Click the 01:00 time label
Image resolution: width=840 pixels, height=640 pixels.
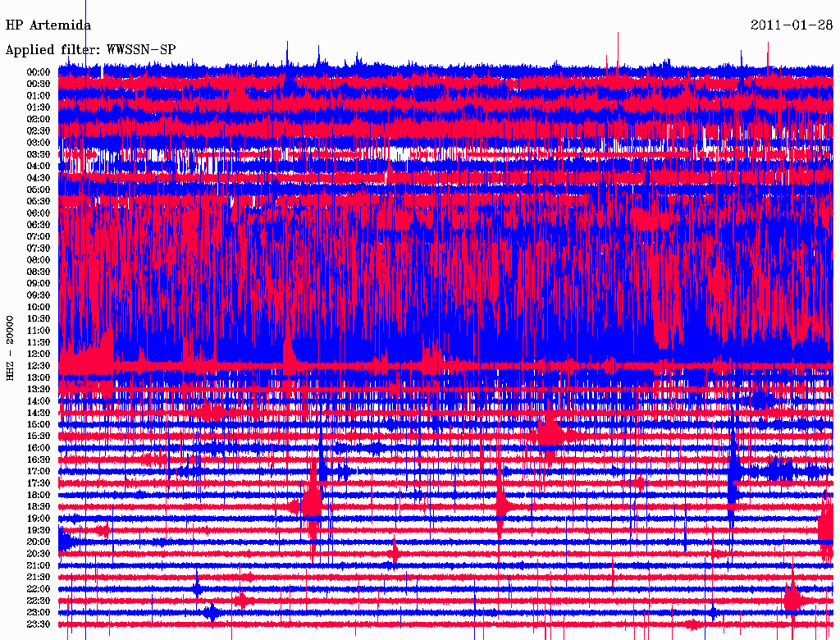[x=39, y=95]
